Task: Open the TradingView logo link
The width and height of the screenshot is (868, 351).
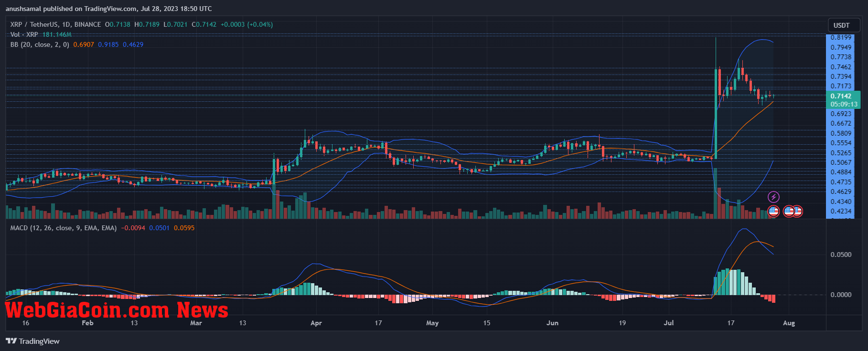Action: pyautogui.click(x=32, y=341)
